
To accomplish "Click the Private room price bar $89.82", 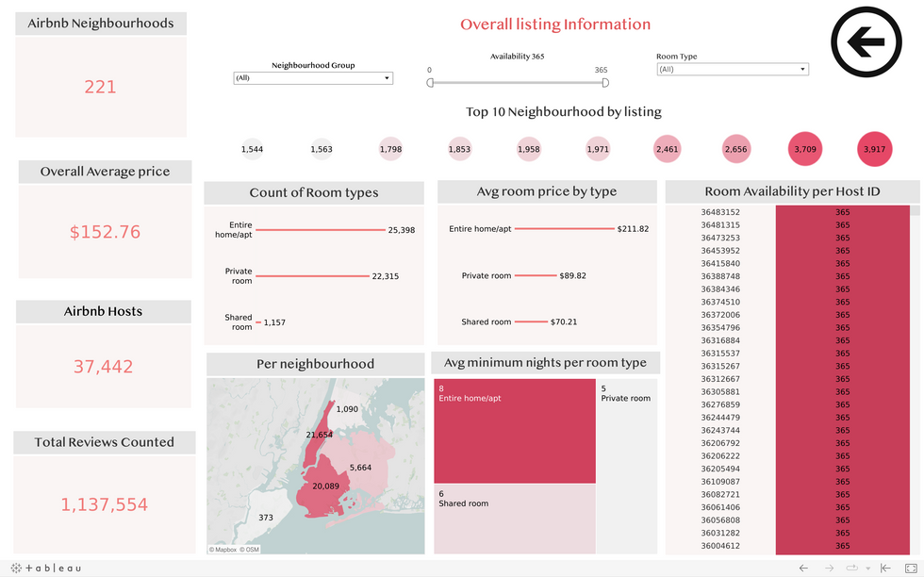I will pyautogui.click(x=536, y=275).
